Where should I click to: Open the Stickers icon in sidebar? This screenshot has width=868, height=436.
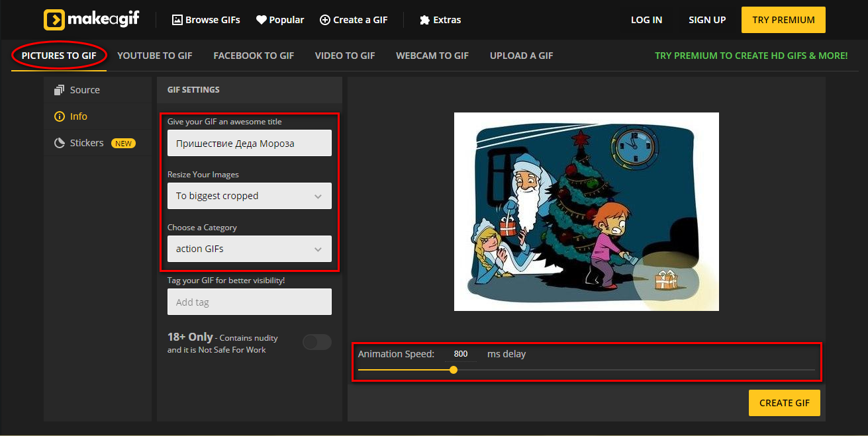pos(60,143)
